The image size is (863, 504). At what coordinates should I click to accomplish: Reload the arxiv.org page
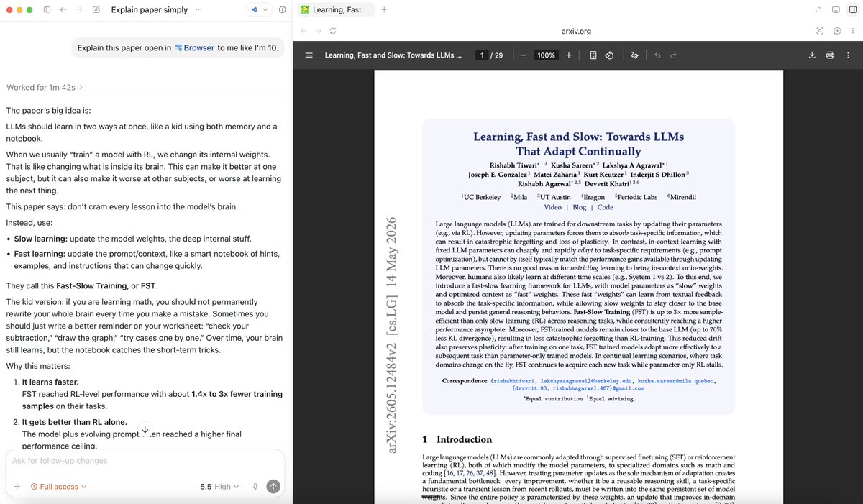point(333,32)
